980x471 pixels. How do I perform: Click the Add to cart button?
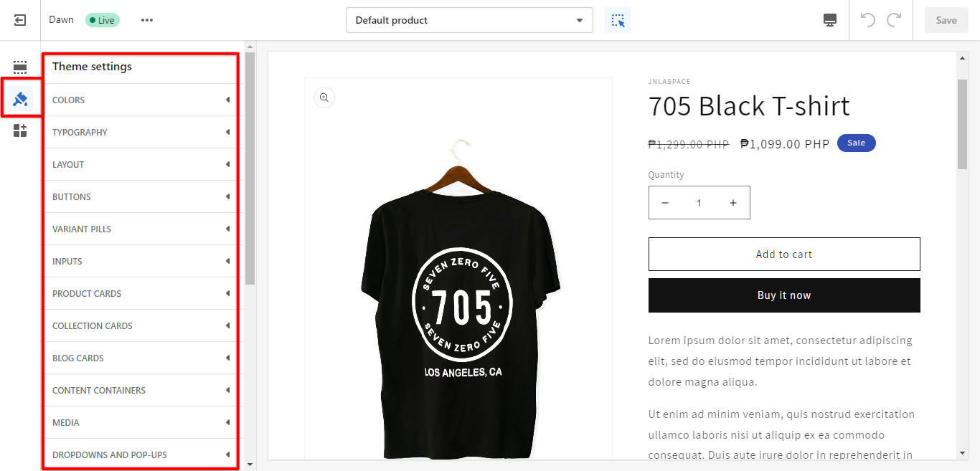783,254
